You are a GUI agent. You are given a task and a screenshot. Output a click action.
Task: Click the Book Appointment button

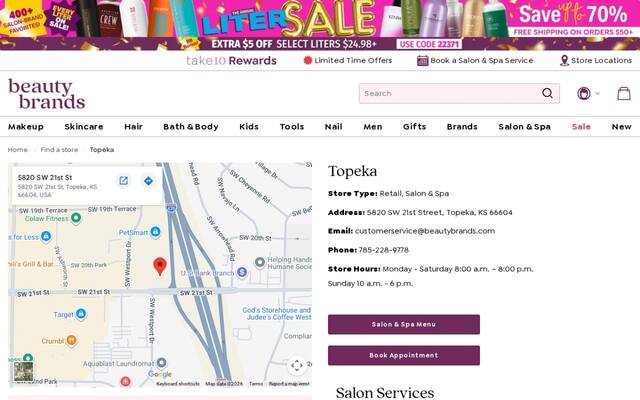pyautogui.click(x=404, y=356)
